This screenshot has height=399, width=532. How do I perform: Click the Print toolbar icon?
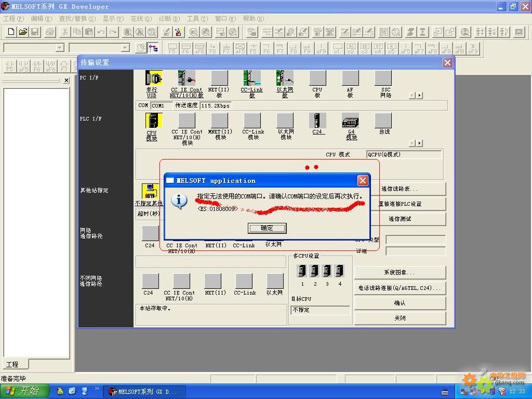tap(50, 32)
